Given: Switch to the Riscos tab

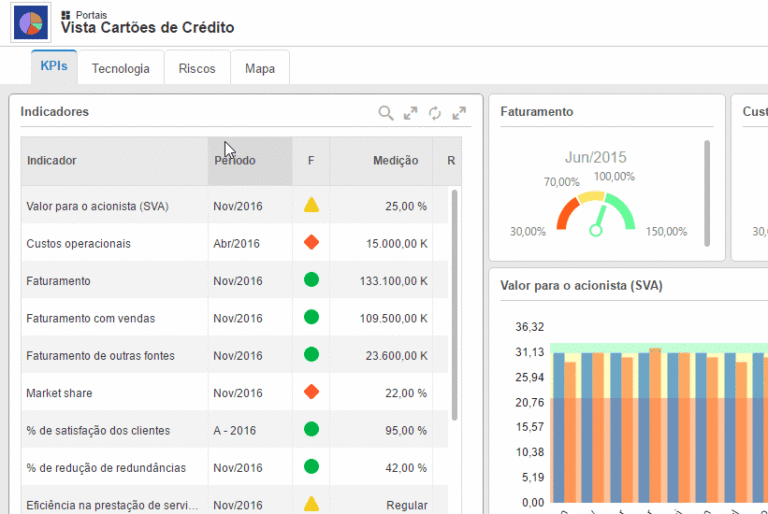Looking at the screenshot, I should pos(197,69).
